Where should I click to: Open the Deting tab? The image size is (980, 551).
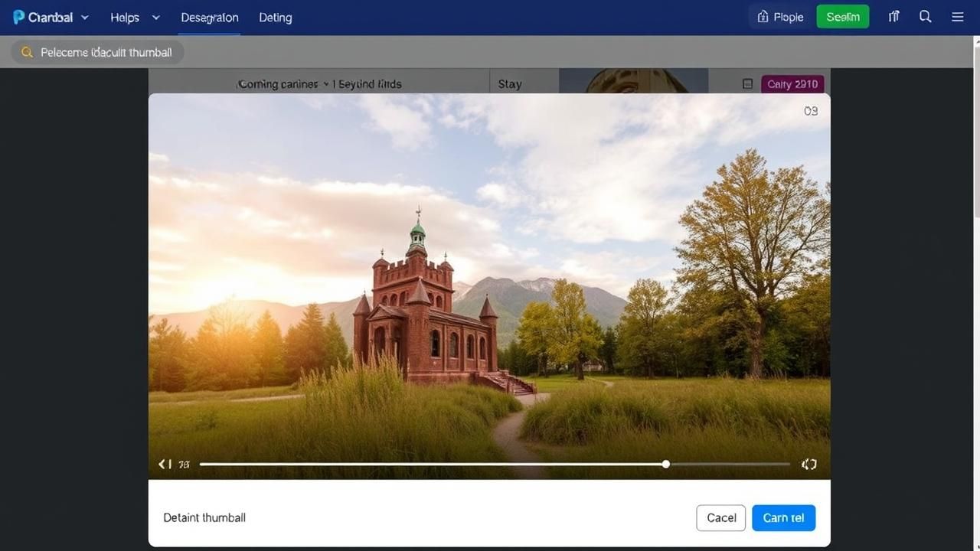[x=275, y=17]
